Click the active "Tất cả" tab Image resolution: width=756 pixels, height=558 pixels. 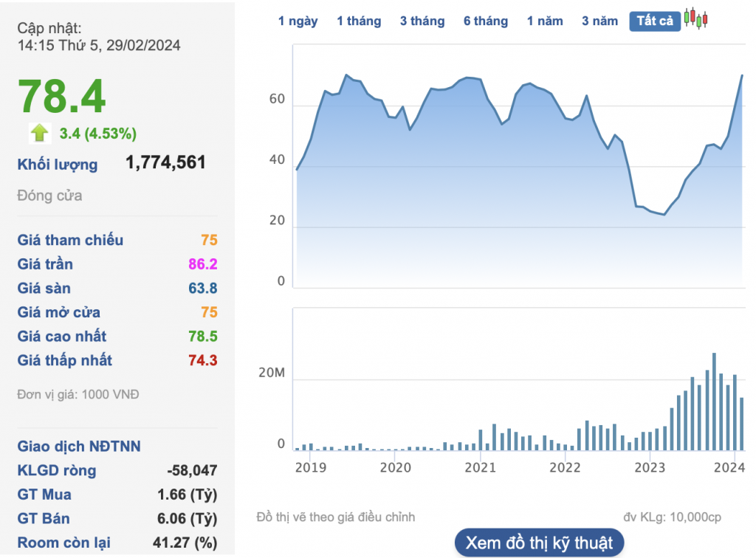pos(655,21)
